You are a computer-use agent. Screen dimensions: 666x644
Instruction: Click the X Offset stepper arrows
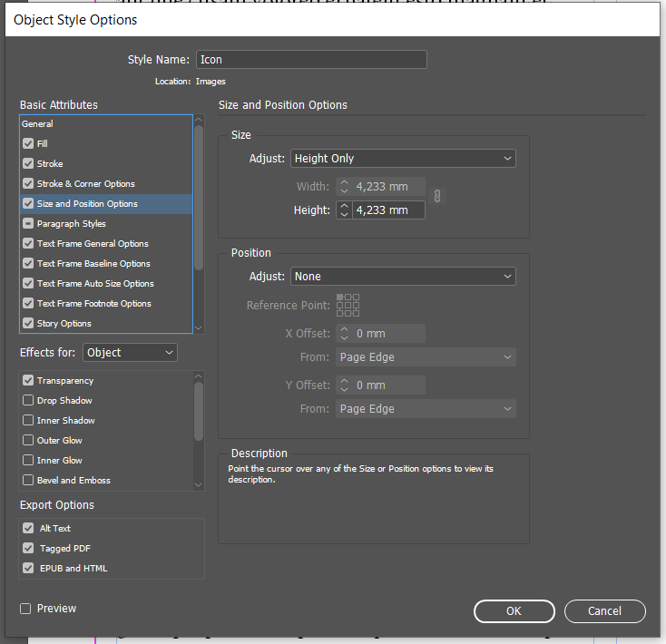[344, 333]
